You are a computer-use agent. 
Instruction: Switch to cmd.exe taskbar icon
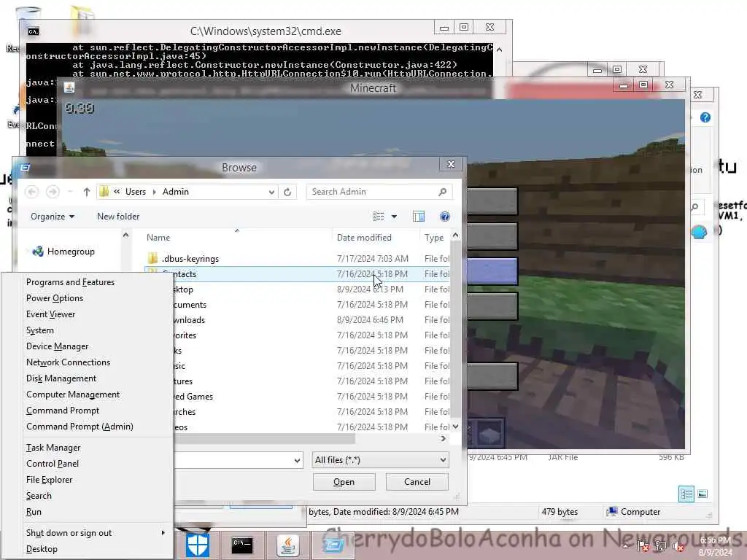coord(242,545)
